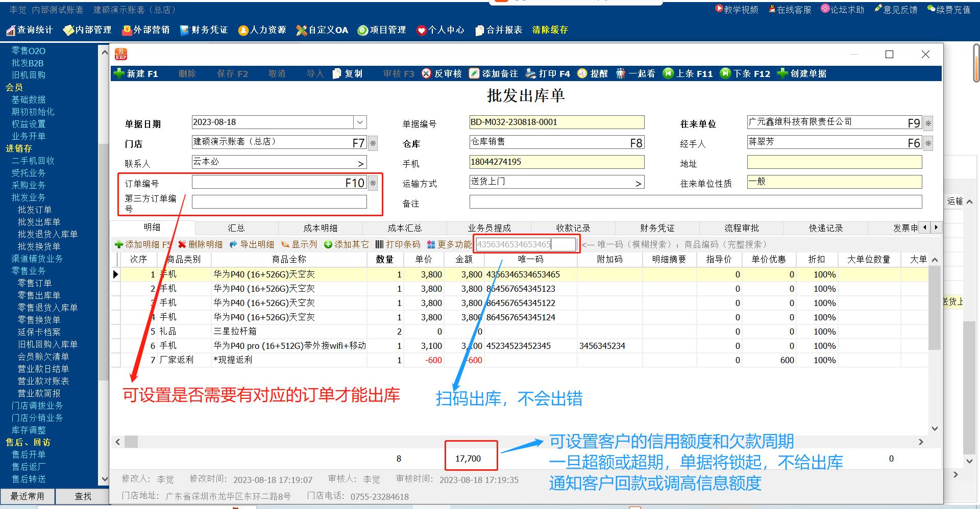Image resolution: width=980 pixels, height=509 pixels.
Task: Switch to the 收款记录 tab
Action: pyautogui.click(x=573, y=228)
